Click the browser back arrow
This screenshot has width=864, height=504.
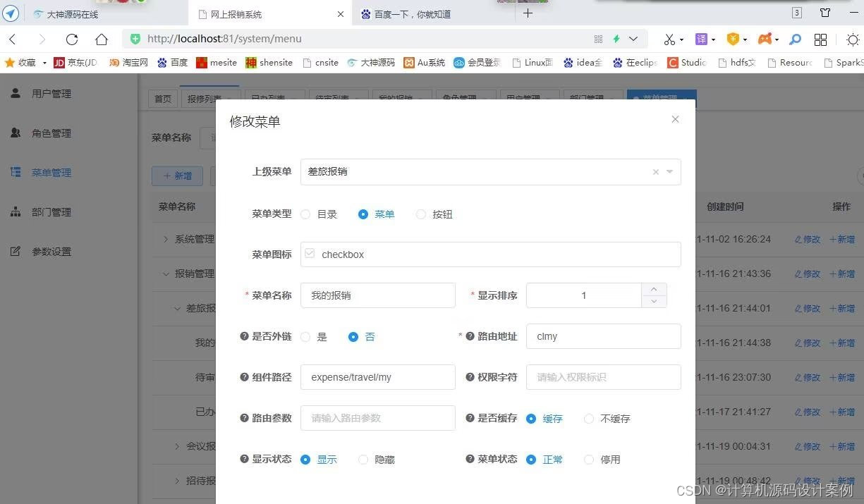[x=13, y=39]
